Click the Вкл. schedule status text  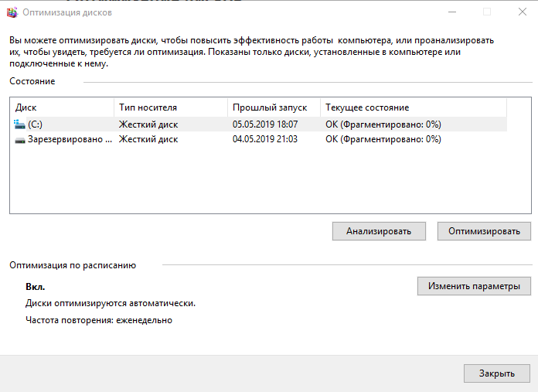click(x=36, y=287)
